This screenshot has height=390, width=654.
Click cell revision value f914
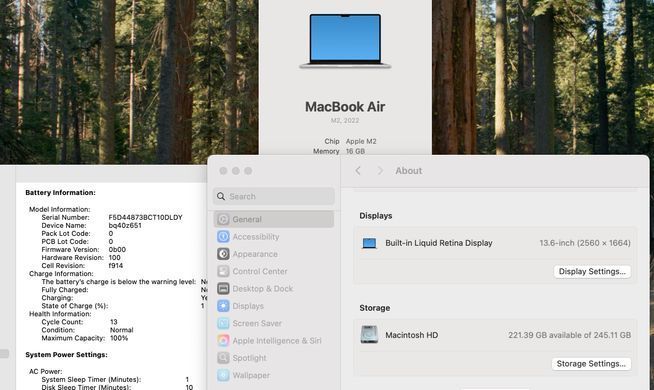click(x=116, y=265)
